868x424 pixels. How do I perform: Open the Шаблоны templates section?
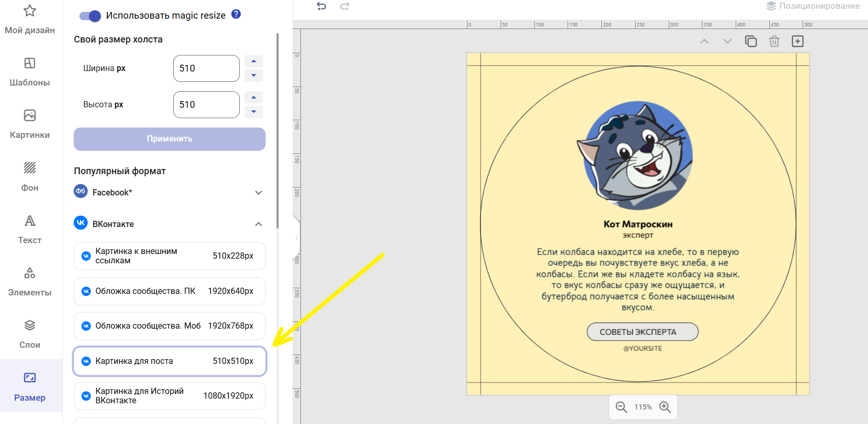click(30, 72)
